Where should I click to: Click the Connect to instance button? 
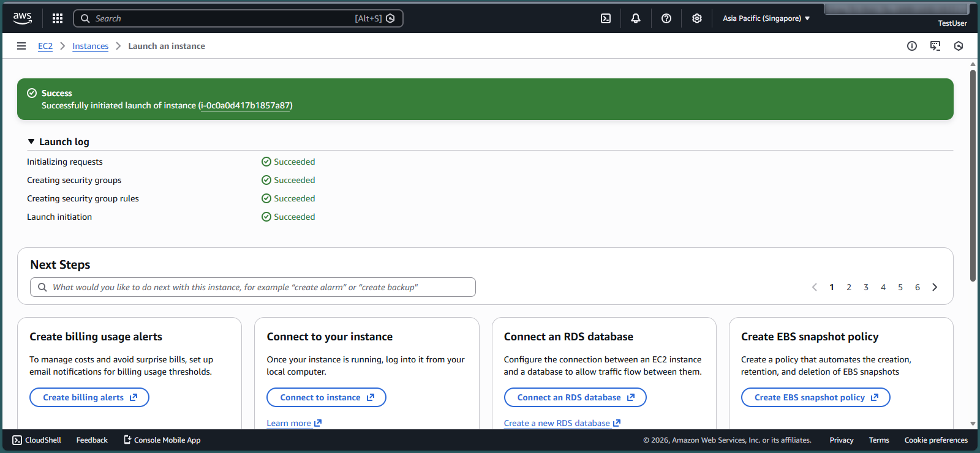point(326,397)
